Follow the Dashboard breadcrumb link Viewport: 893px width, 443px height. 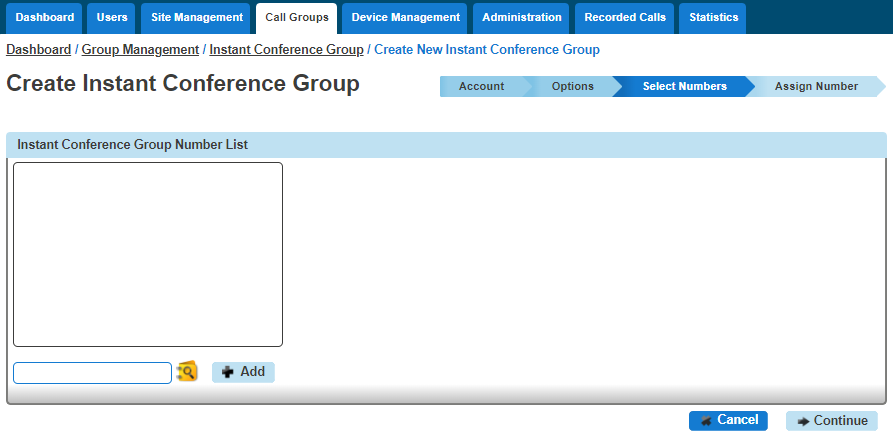[x=38, y=50]
